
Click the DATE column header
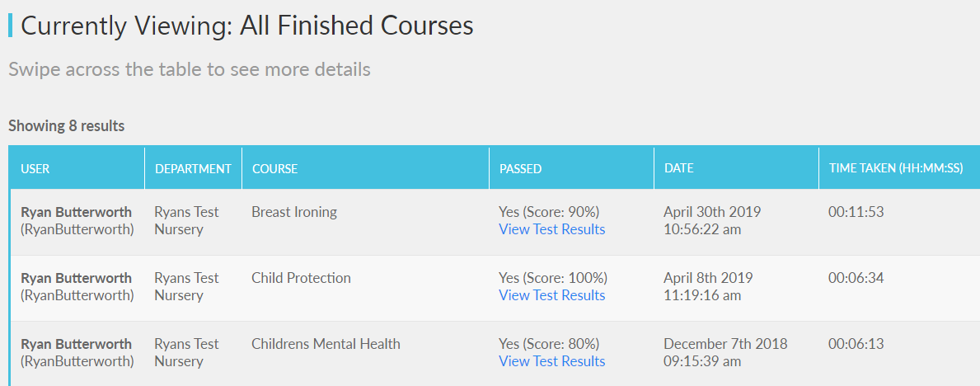click(x=679, y=168)
